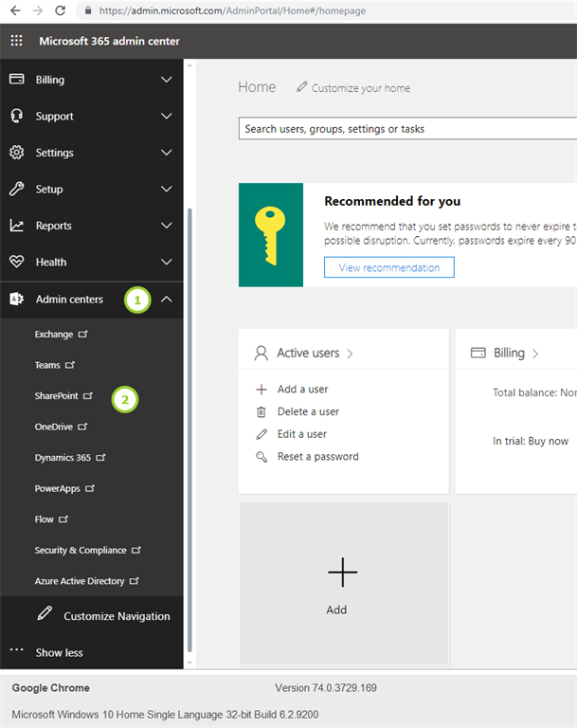
Task: Click the Home heading
Action: (257, 87)
